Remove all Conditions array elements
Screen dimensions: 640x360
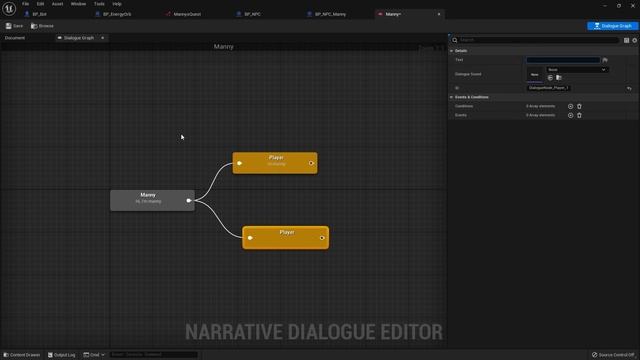[579, 106]
